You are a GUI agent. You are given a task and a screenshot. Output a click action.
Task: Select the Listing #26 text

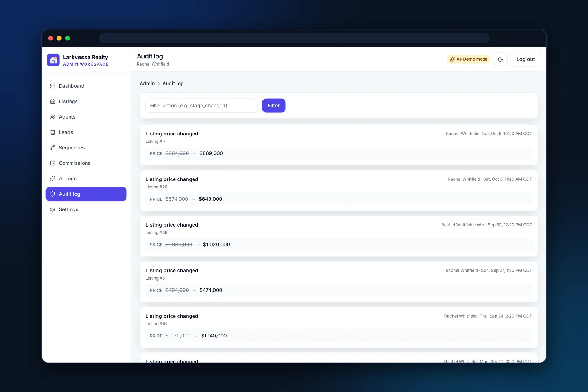coord(156,187)
